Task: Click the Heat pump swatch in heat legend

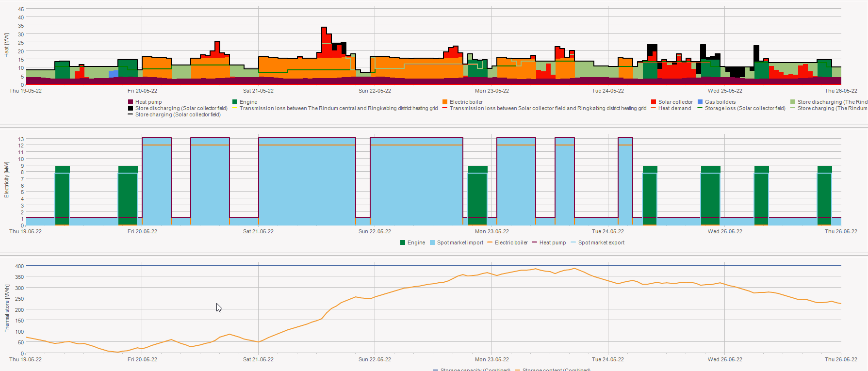Action: 131,102
